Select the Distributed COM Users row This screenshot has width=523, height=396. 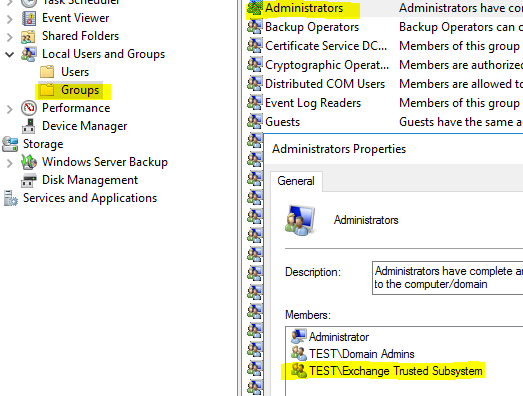[x=385, y=84]
